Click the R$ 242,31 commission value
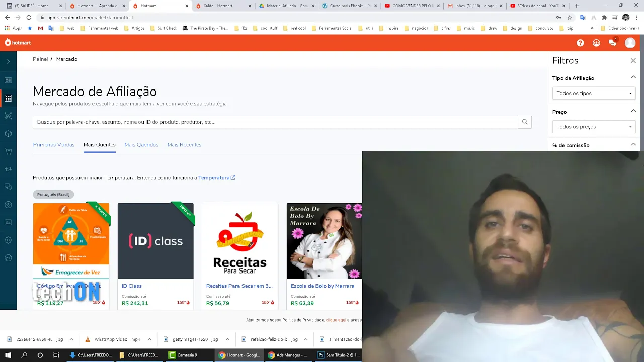 click(135, 303)
